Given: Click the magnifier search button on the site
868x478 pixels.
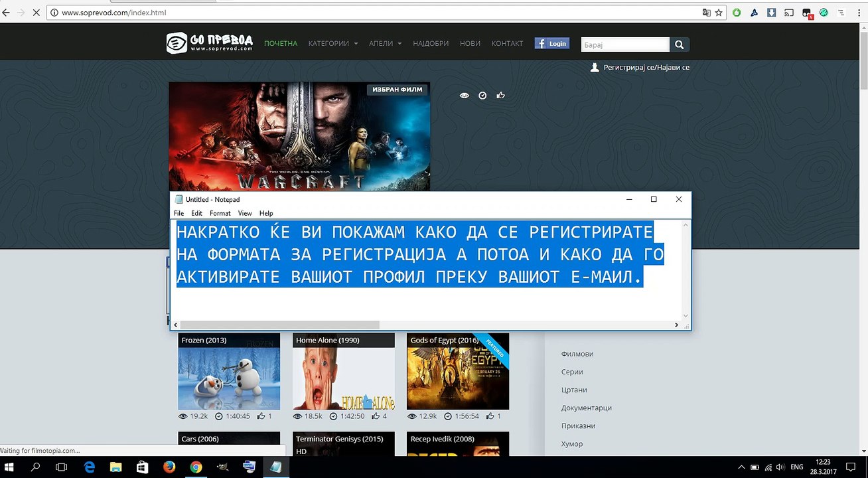Looking at the screenshot, I should pyautogui.click(x=680, y=44).
